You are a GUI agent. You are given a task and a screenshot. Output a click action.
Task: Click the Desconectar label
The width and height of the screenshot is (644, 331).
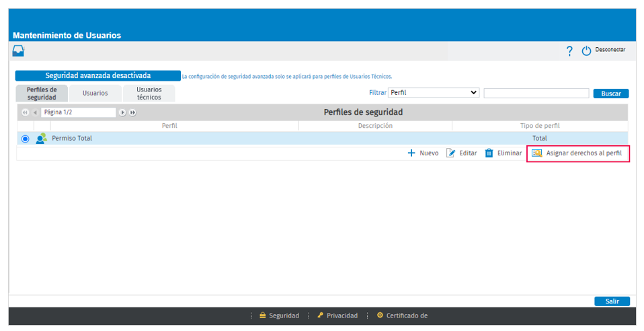coord(610,50)
